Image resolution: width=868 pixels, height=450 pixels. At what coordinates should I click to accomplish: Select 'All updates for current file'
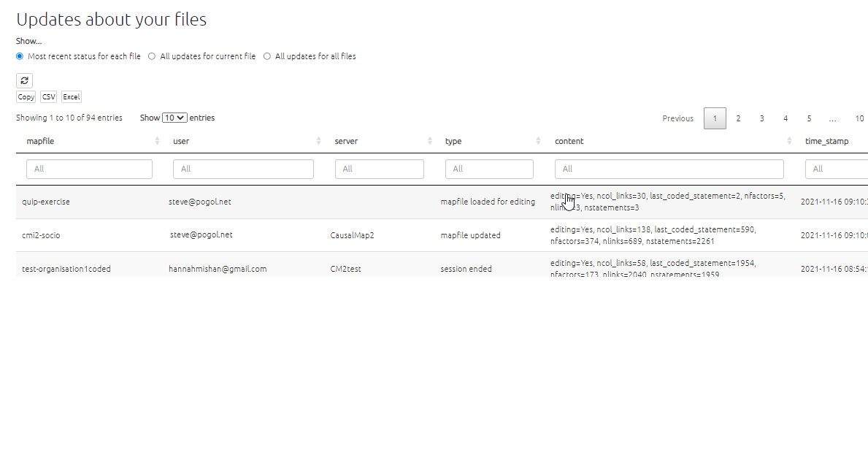click(151, 56)
